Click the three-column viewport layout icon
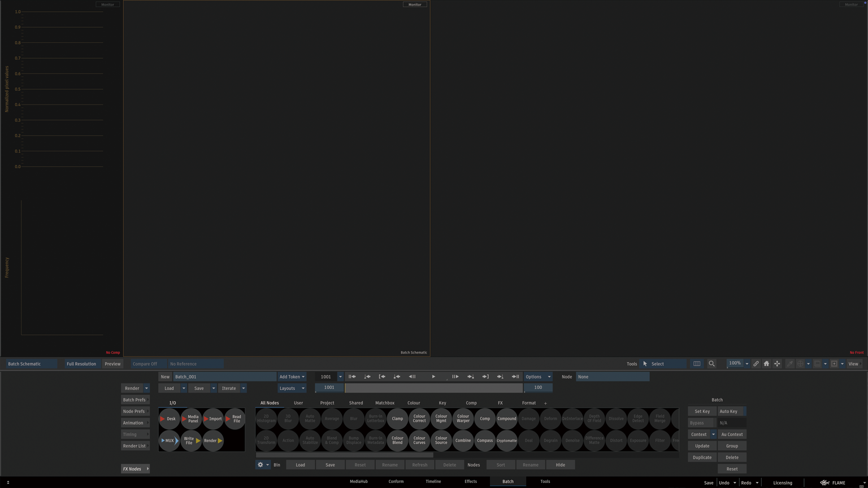The width and height of the screenshot is (868, 488). [x=697, y=364]
